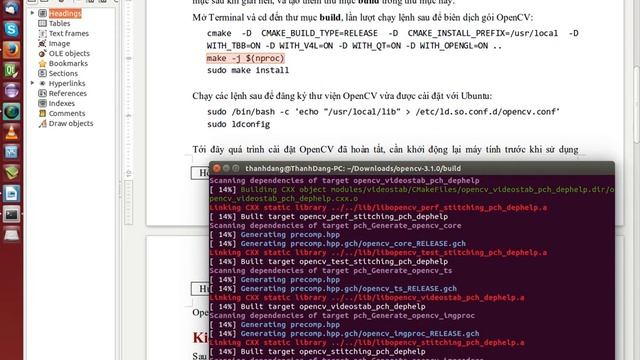Image resolution: width=640 pixels, height=360 pixels.
Task: Click the Bookmarks star icon
Action: pos(42,63)
